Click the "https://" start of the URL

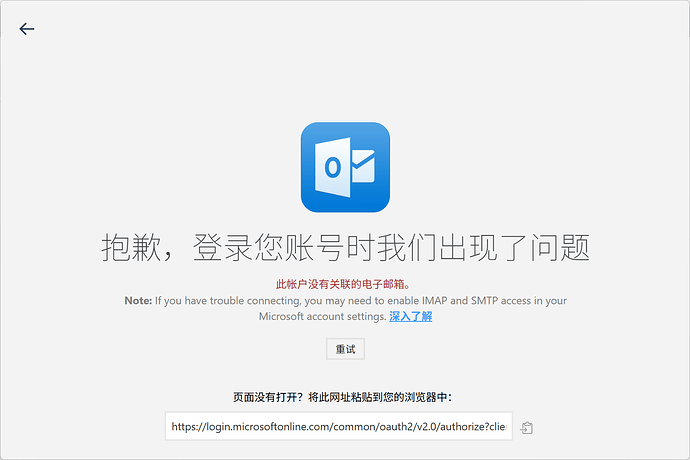point(186,427)
